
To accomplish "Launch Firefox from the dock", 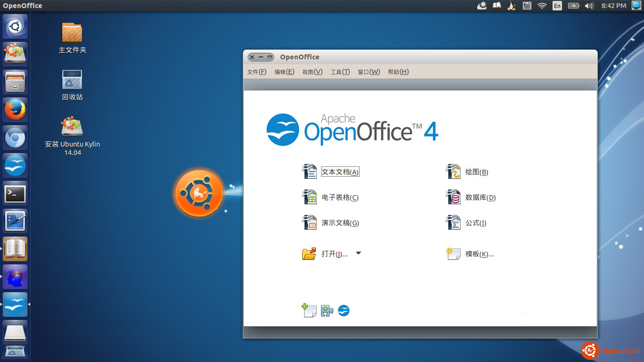I will click(15, 110).
